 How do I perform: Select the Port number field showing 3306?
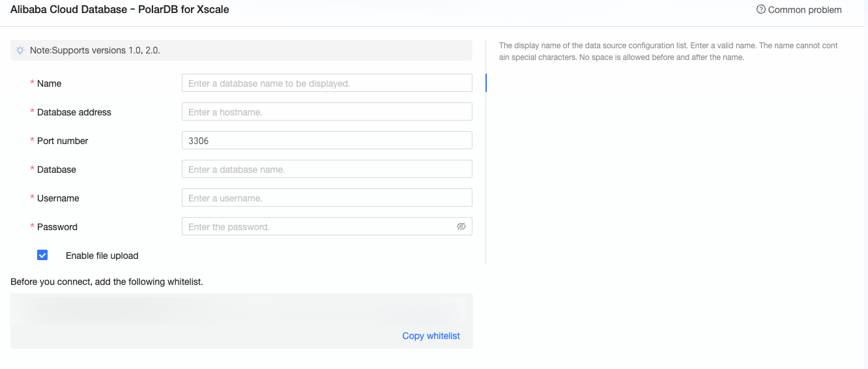(x=327, y=140)
